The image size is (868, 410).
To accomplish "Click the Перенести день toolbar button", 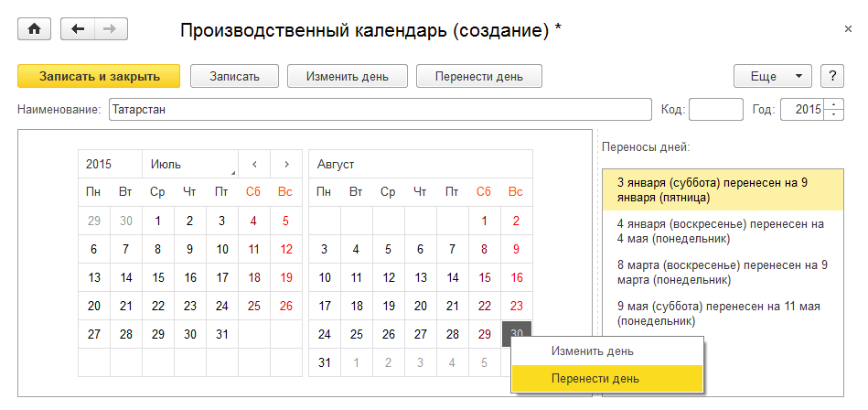I will point(478,76).
